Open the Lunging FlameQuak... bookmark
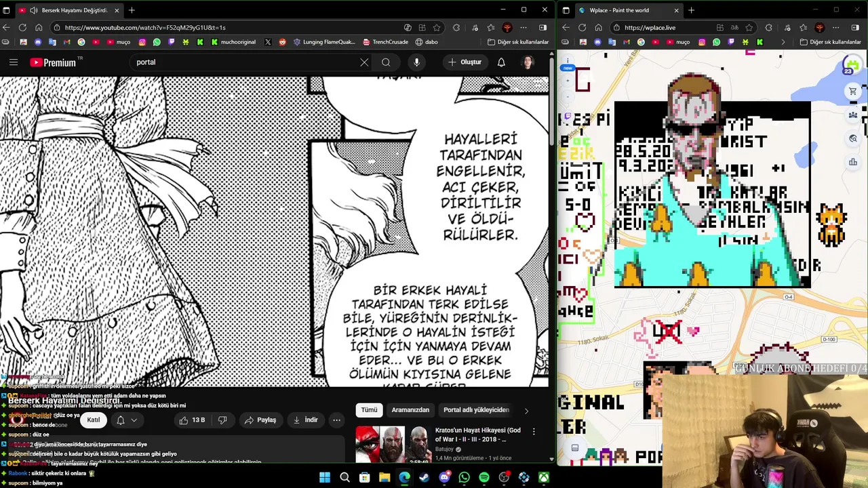The width and height of the screenshot is (868, 488). (323, 42)
